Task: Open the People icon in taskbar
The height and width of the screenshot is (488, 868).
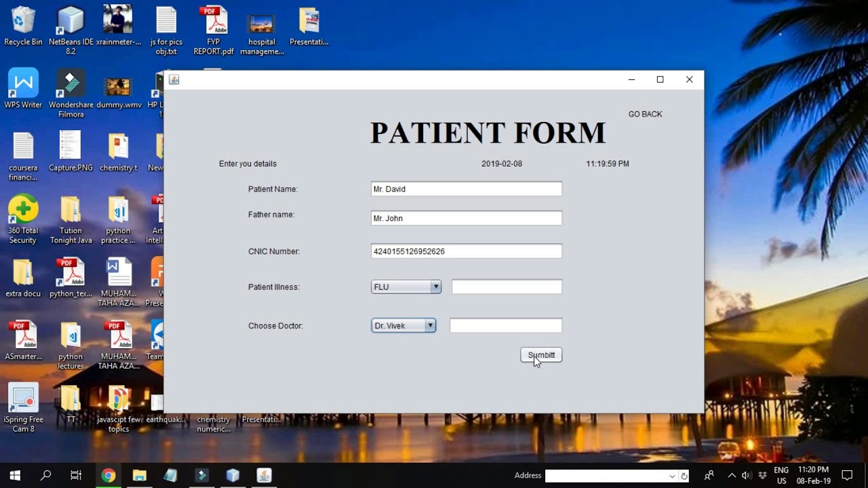Action: [709, 476]
